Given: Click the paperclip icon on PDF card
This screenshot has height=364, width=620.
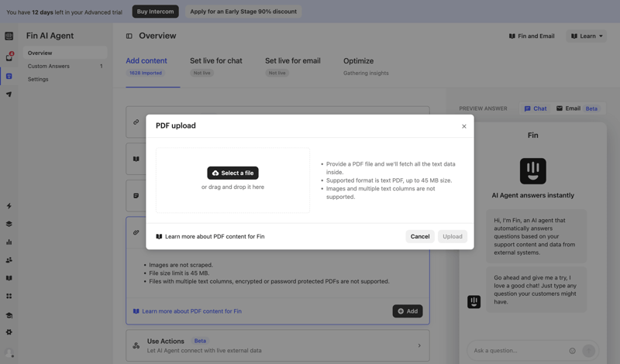Looking at the screenshot, I should [136, 232].
